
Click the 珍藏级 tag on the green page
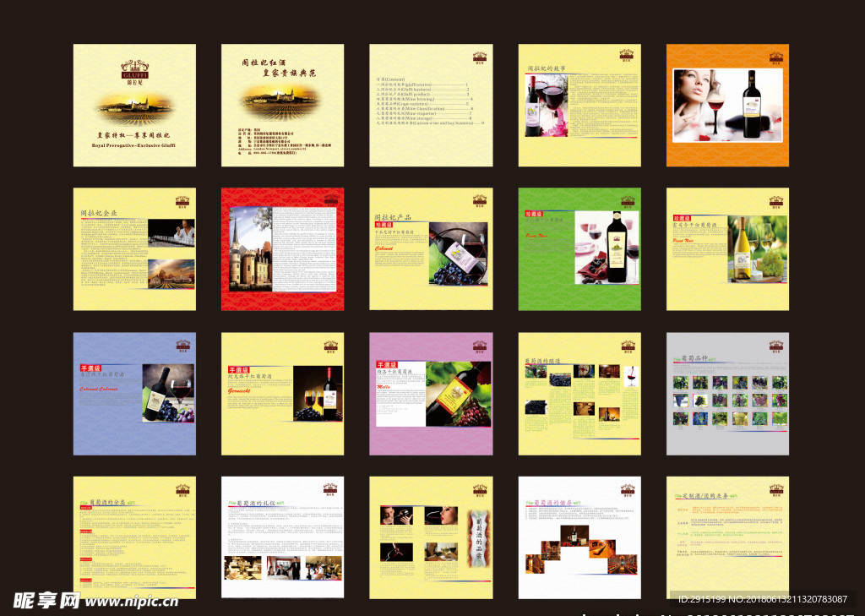tap(534, 214)
